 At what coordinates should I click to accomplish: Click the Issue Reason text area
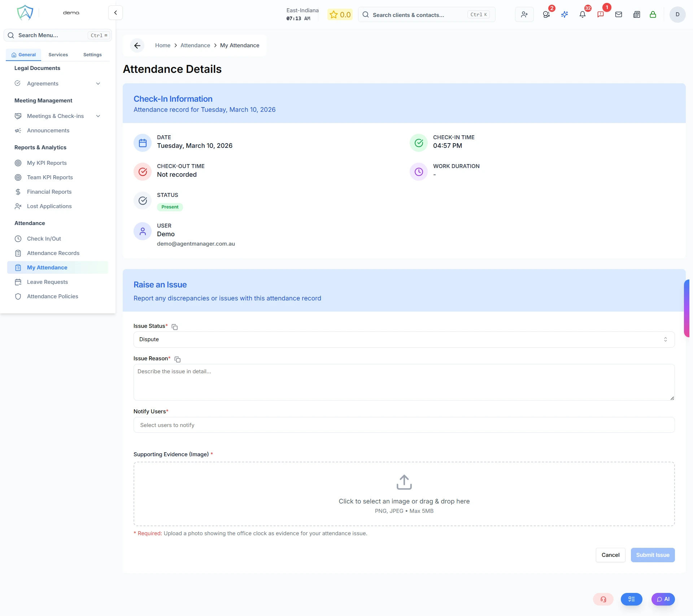coord(404,382)
